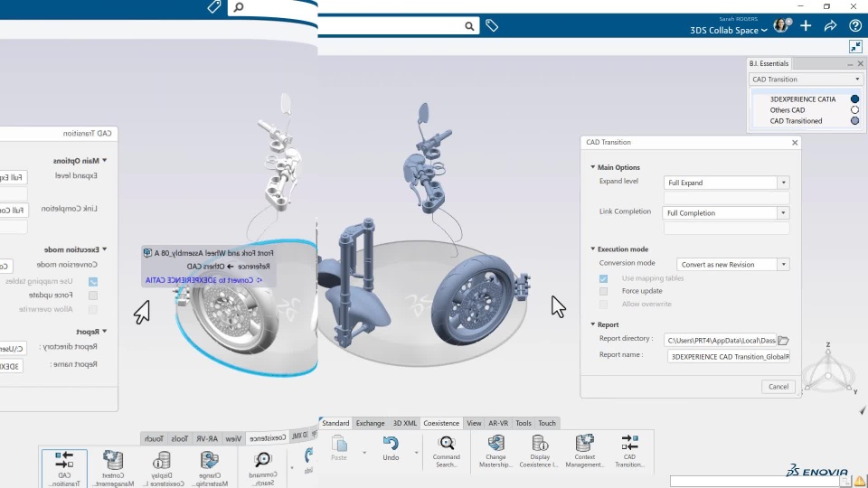Click the collapse view arrows icon below Help
The image size is (868, 488).
(855, 46)
